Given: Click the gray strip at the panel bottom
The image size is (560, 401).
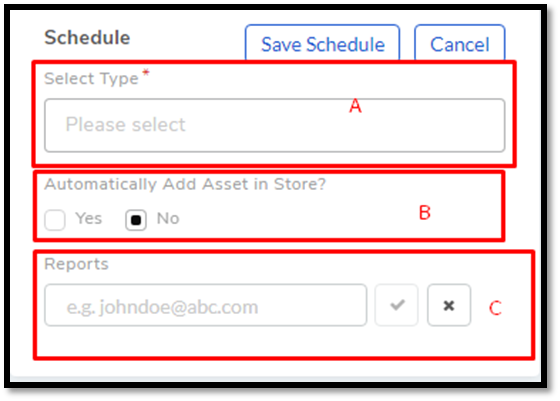Looking at the screenshot, I should tap(275, 379).
